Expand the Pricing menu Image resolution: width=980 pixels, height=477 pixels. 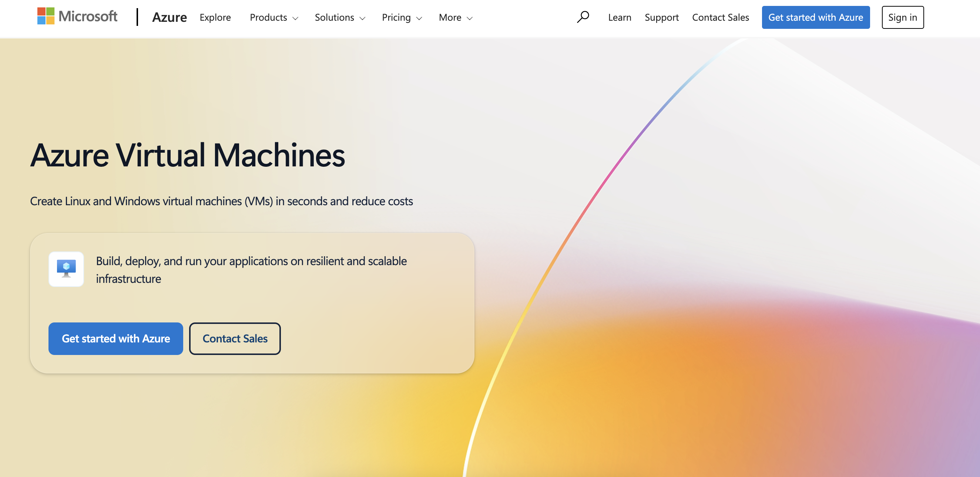(396, 17)
